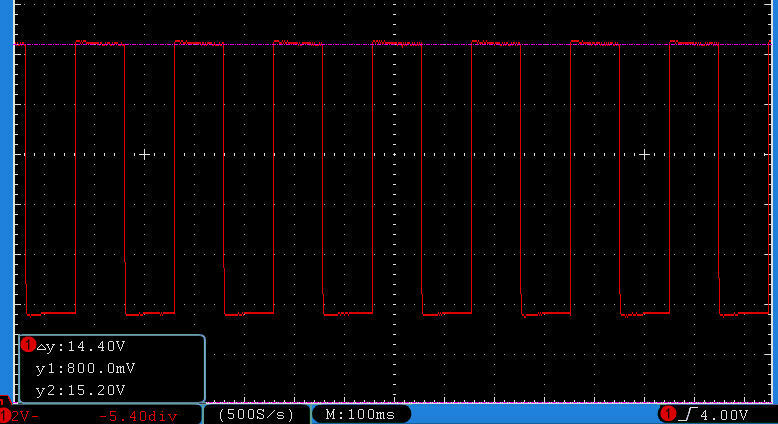Select the M:100ms timebase indicator

tap(360, 415)
